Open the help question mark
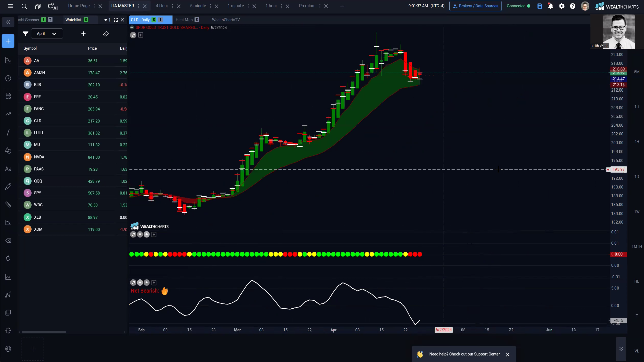Viewport: 644px width, 362px height. tap(572, 6)
